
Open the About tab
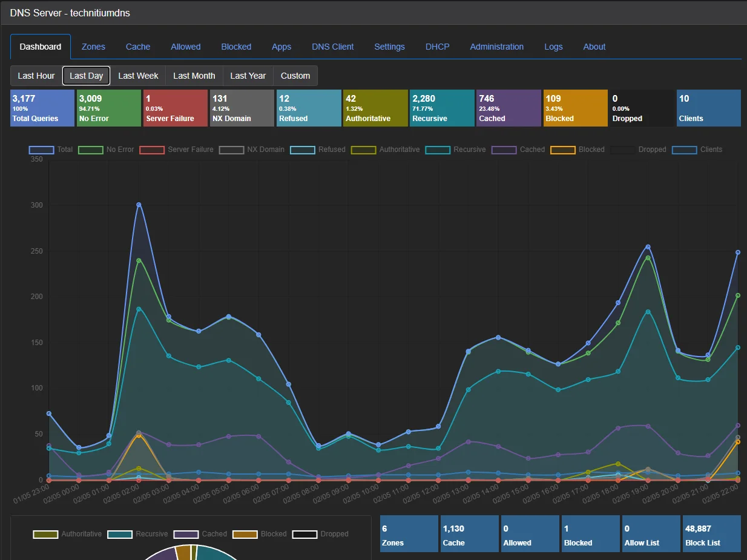pyautogui.click(x=594, y=47)
